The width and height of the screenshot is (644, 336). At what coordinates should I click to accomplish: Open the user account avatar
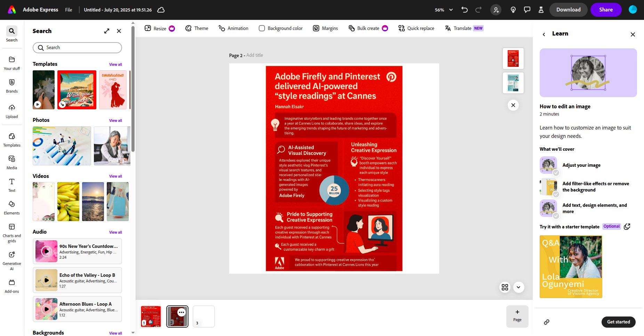[633, 10]
